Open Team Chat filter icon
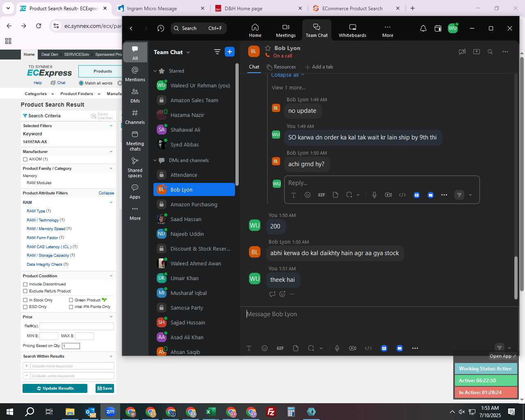Screen dimensions: 525x420 pos(217,52)
